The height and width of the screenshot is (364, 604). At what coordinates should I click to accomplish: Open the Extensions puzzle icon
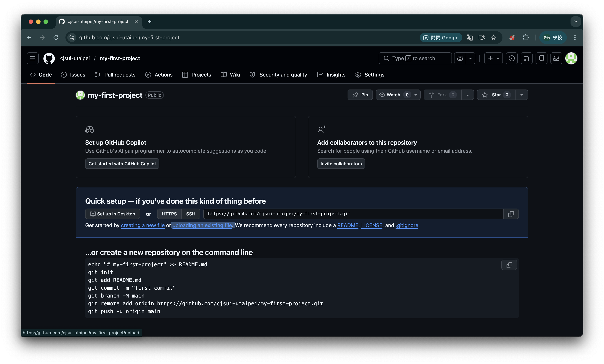(525, 38)
